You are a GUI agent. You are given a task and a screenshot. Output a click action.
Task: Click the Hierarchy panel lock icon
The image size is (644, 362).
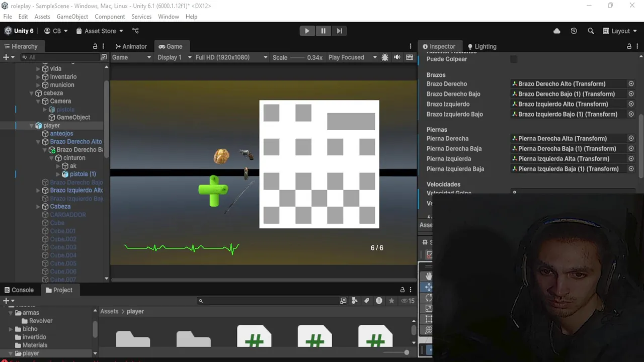pos(95,46)
